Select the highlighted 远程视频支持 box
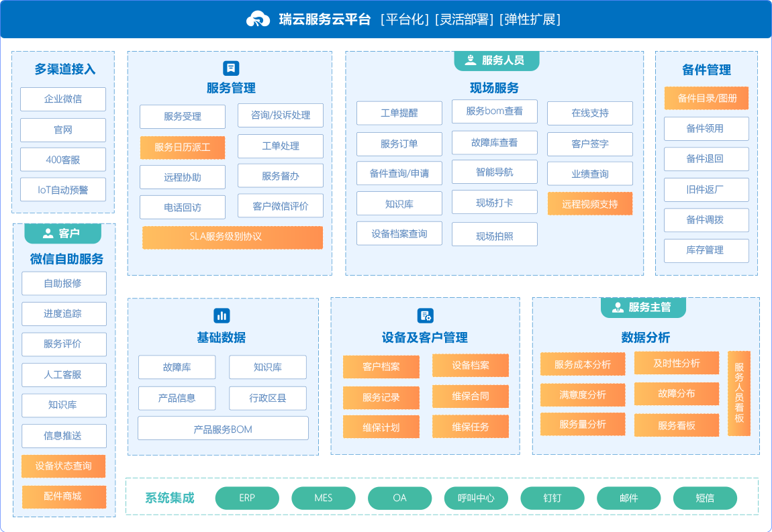 [590, 204]
